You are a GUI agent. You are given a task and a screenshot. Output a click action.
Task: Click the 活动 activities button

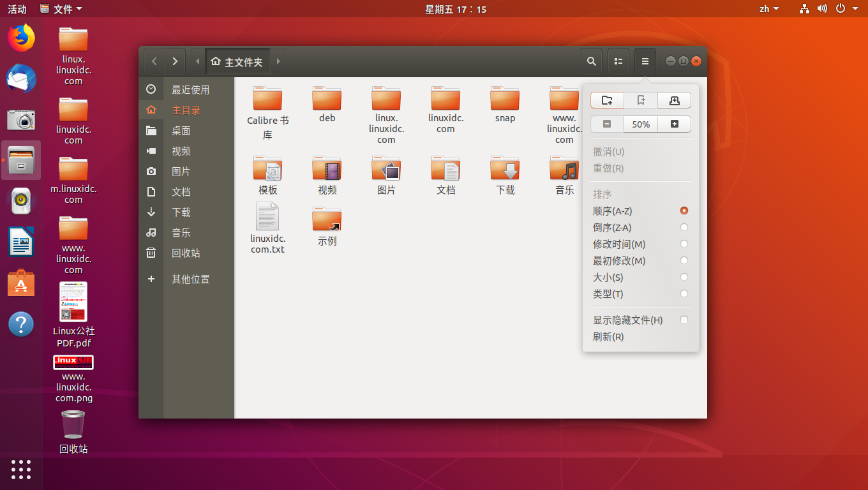[17, 9]
